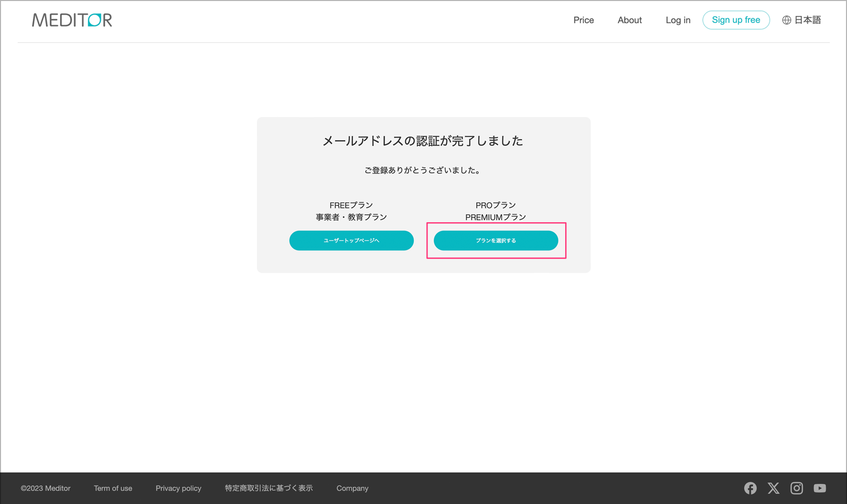
Task: Open the 日本語 language selector
Action: 808,20
